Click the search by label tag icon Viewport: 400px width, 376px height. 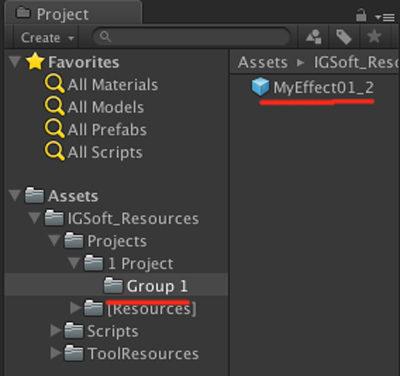[x=344, y=37]
